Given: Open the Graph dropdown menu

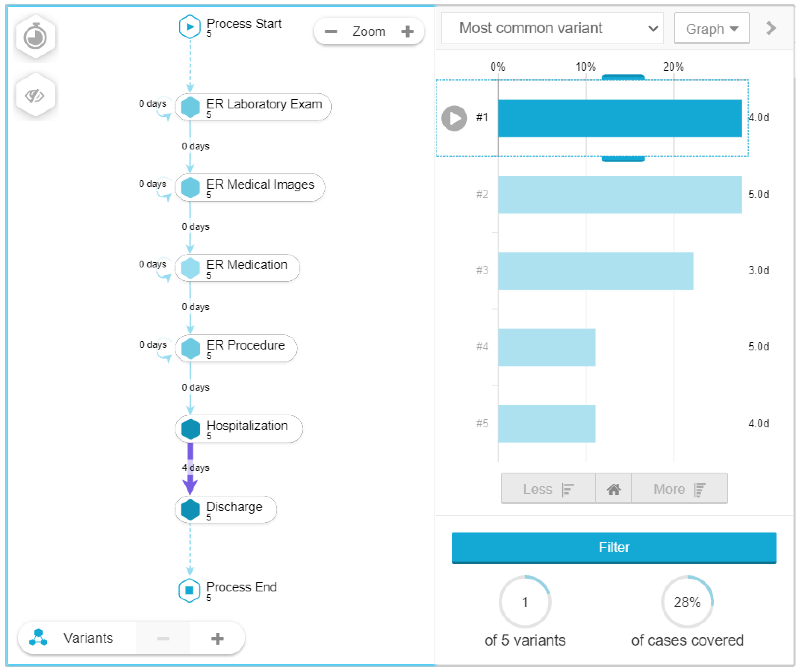Looking at the screenshot, I should click(x=711, y=29).
